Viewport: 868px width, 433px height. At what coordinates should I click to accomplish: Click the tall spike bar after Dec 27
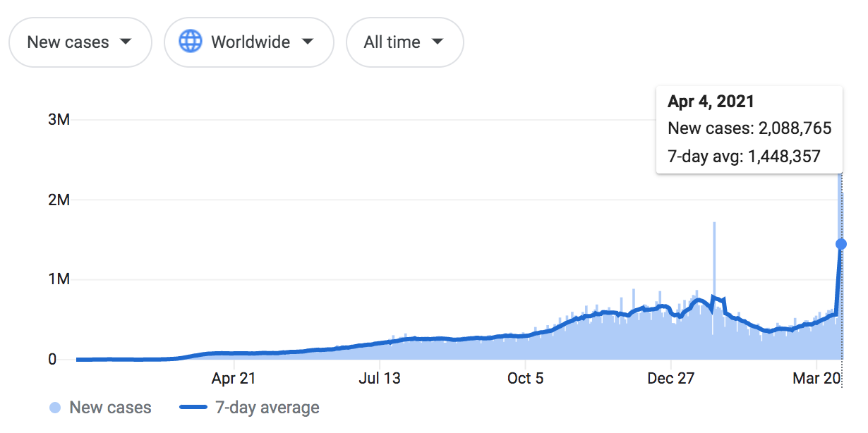(714, 268)
